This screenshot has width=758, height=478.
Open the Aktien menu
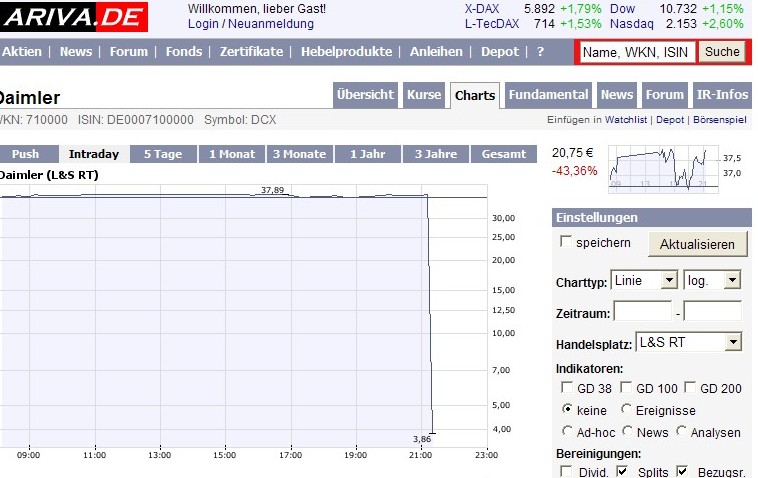pyautogui.click(x=22, y=52)
